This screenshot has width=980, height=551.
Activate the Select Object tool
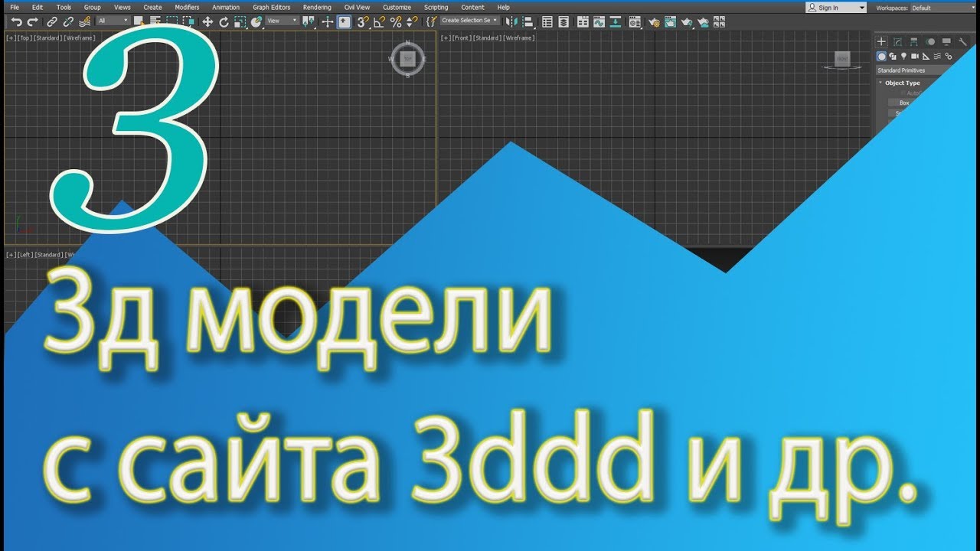coord(139,21)
